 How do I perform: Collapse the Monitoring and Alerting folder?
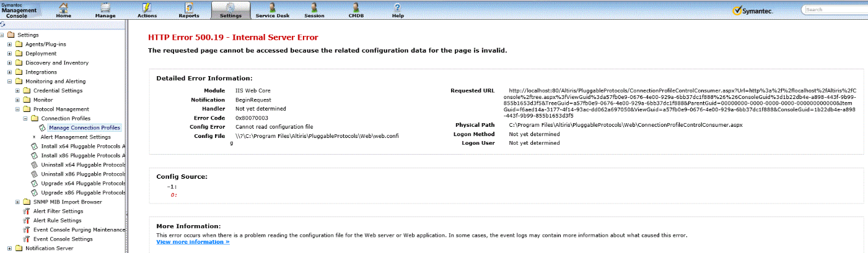click(x=9, y=82)
